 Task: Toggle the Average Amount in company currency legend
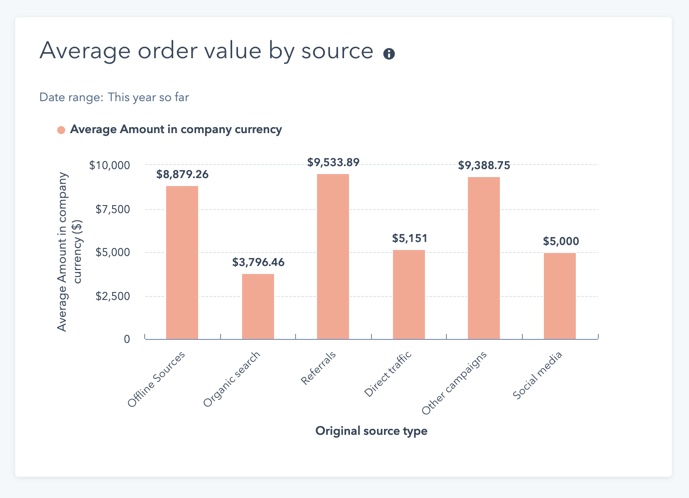coord(175,129)
